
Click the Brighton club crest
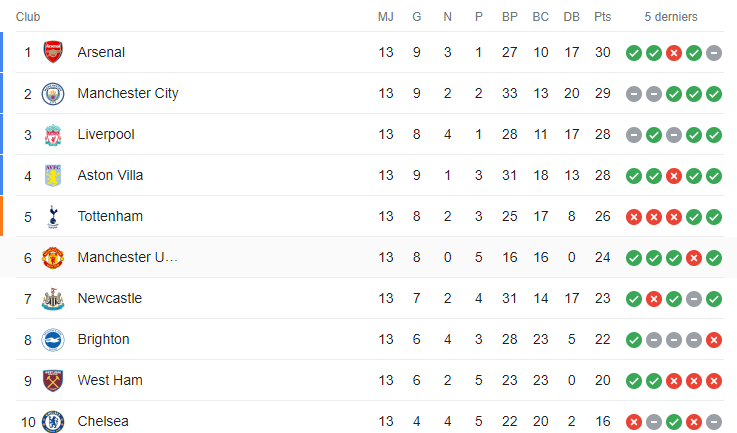coord(53,339)
